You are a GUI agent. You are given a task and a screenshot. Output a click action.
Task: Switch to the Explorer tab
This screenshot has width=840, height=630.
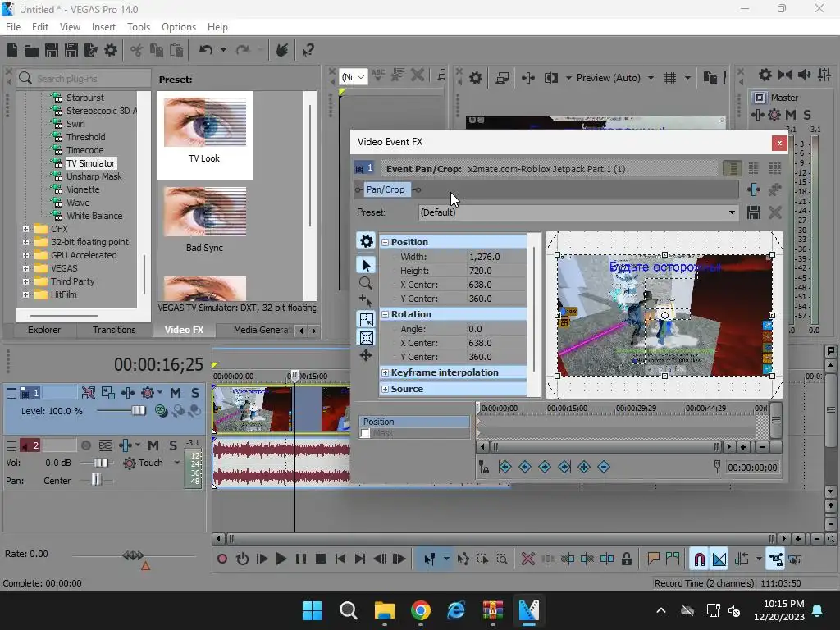(44, 330)
